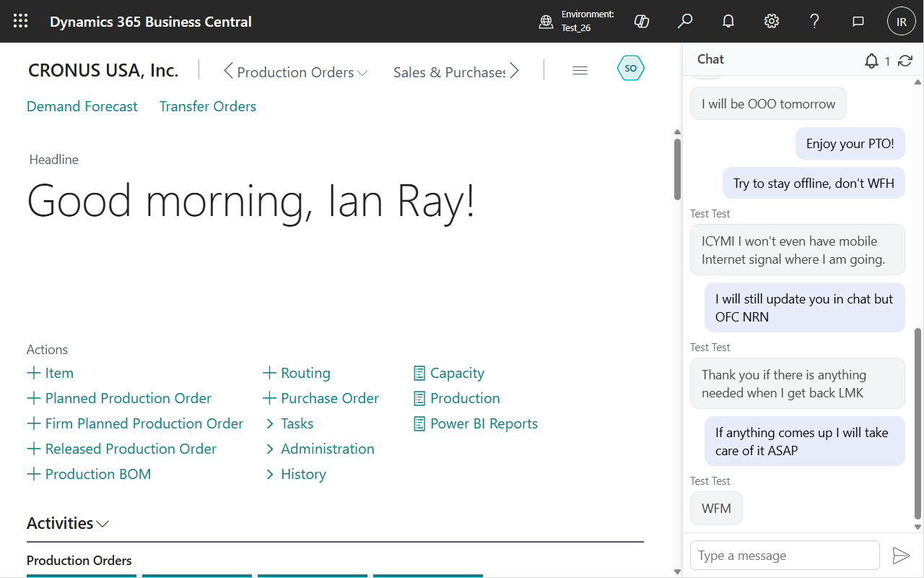Open the app launcher waffle menu

(20, 22)
